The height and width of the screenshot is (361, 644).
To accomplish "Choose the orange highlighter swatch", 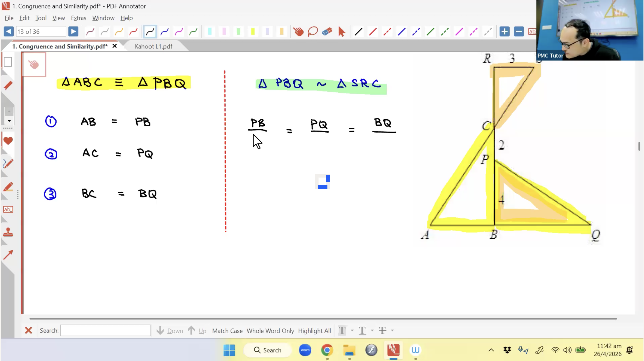I will [282, 32].
